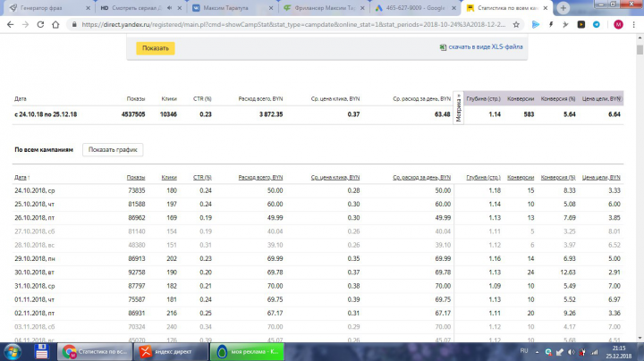Click the RU language indicator
Screen dimensions: 644x361
524,351
